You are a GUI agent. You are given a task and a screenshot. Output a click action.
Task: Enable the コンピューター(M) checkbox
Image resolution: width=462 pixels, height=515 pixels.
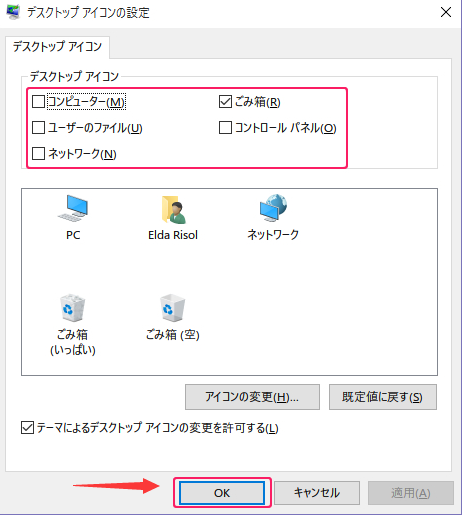[38, 102]
